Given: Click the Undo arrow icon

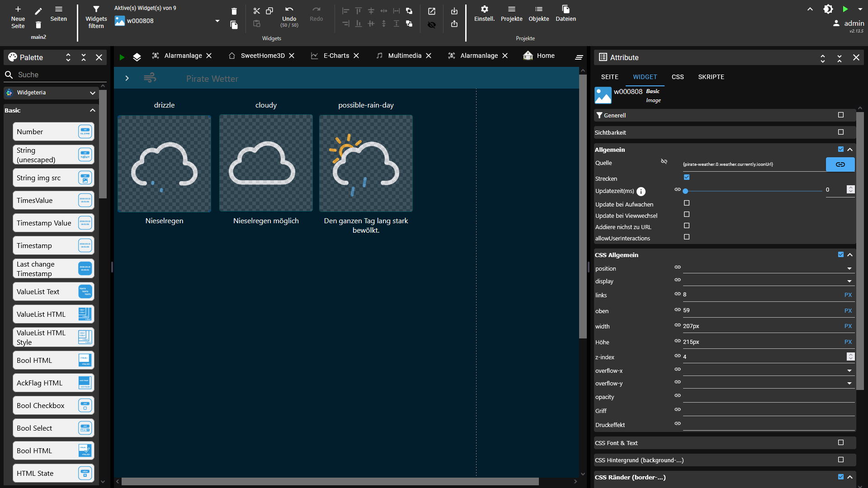Looking at the screenshot, I should tap(289, 10).
